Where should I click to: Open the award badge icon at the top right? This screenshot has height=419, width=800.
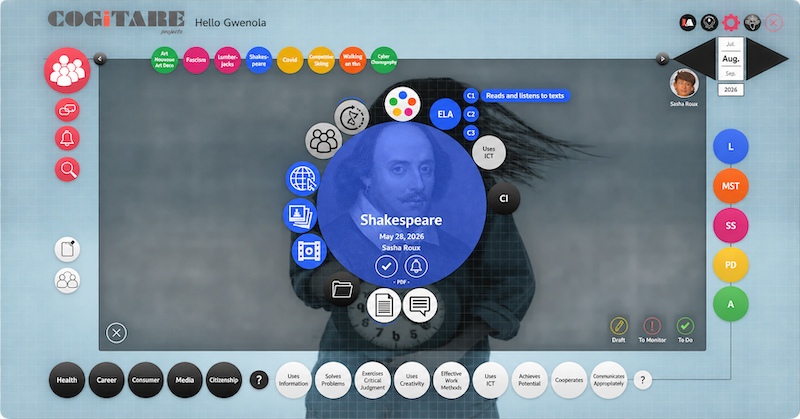click(709, 22)
